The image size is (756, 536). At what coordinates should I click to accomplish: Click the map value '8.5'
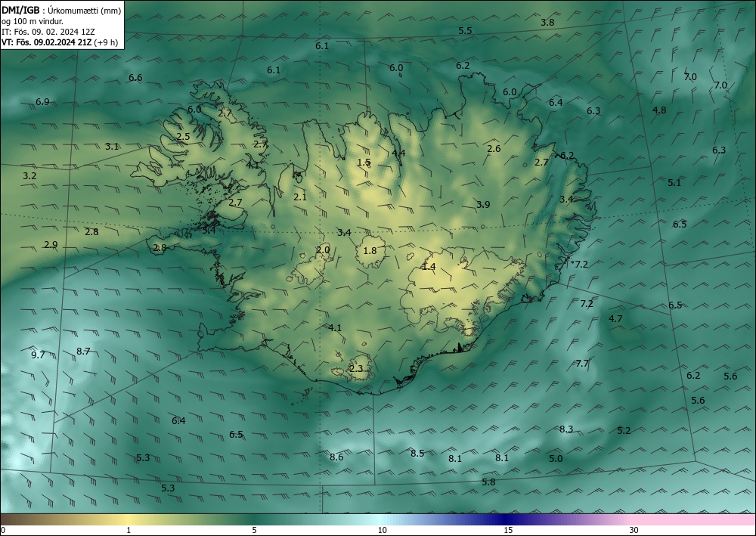pos(417,454)
